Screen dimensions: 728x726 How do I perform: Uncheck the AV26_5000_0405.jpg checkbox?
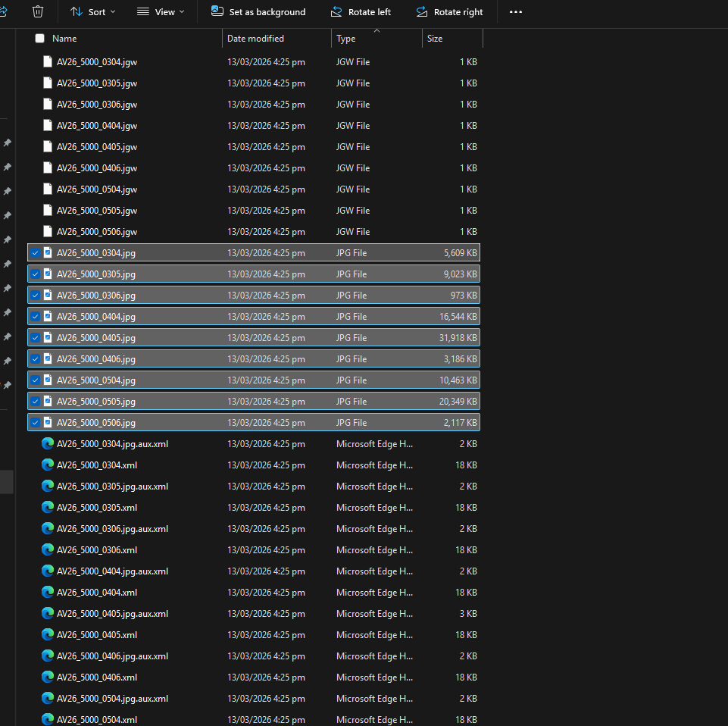pos(36,338)
